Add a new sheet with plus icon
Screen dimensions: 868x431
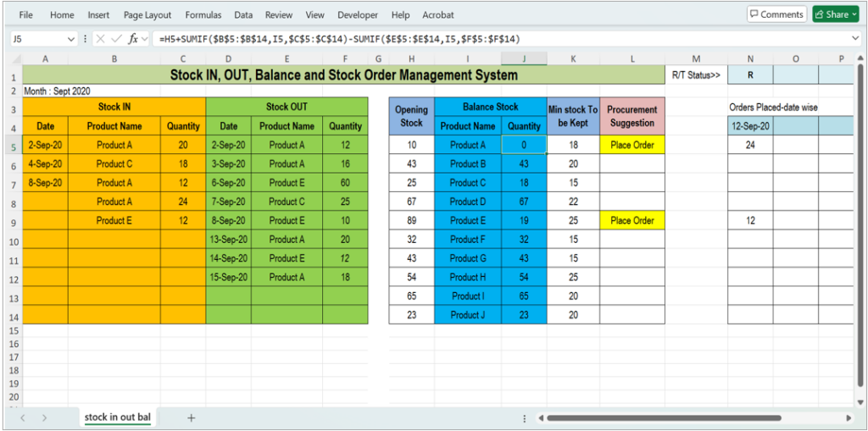point(191,417)
